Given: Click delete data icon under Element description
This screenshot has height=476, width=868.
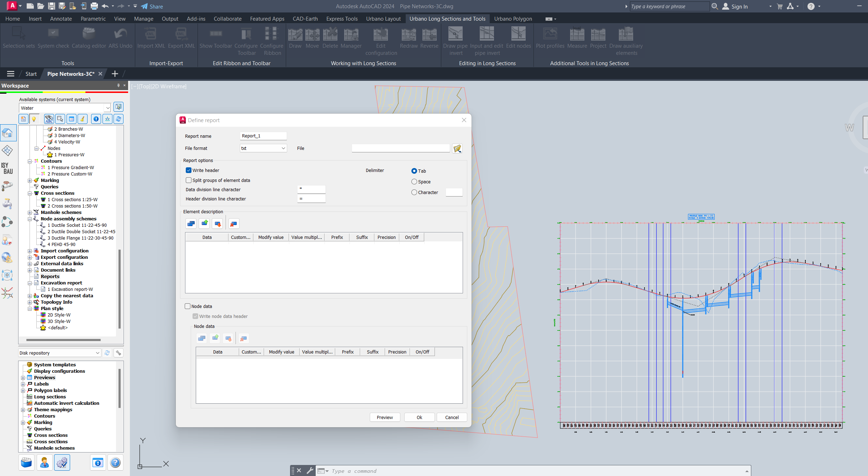Looking at the screenshot, I should [x=233, y=224].
